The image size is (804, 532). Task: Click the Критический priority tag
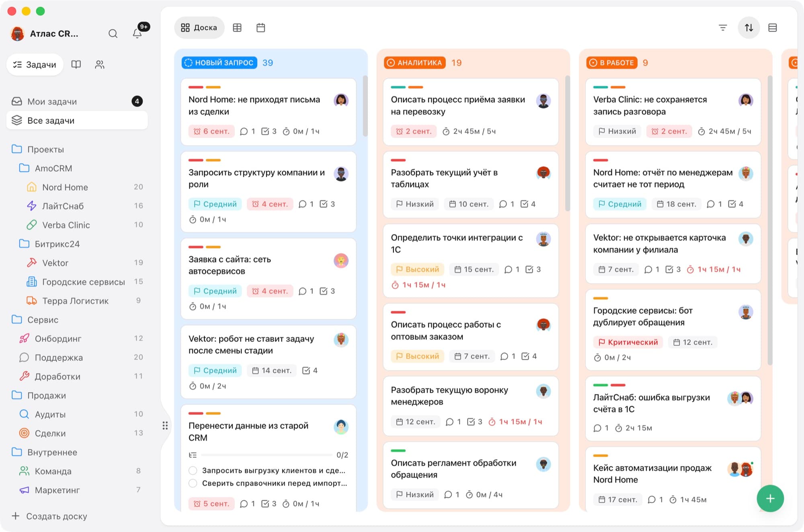pyautogui.click(x=628, y=342)
